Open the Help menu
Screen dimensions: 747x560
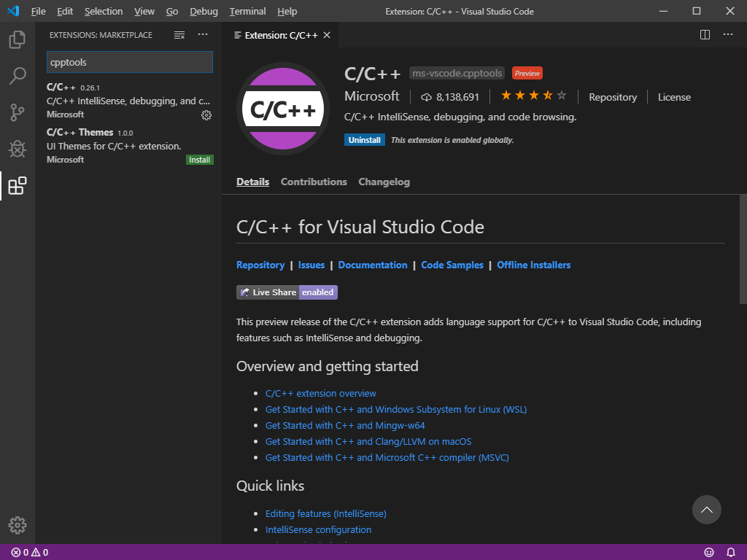tap(287, 11)
